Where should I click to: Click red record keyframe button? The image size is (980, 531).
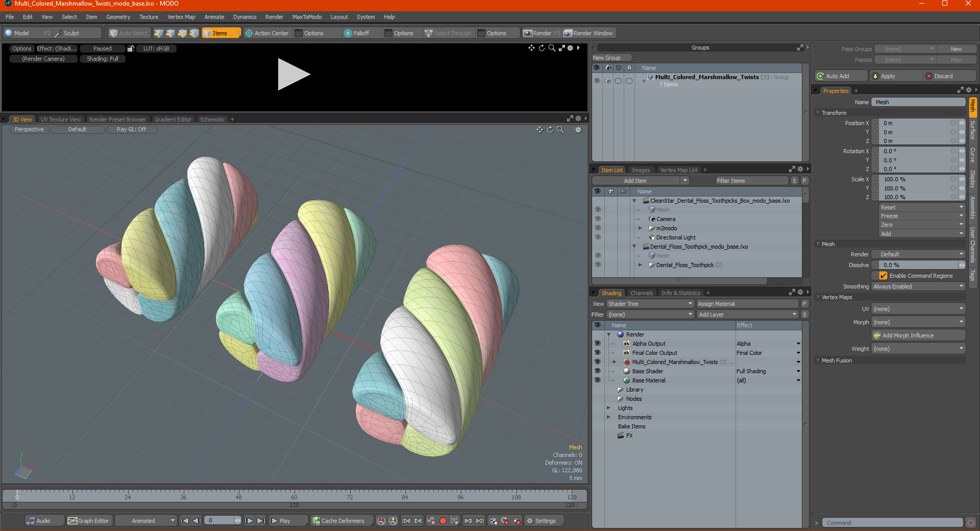pyautogui.click(x=443, y=521)
